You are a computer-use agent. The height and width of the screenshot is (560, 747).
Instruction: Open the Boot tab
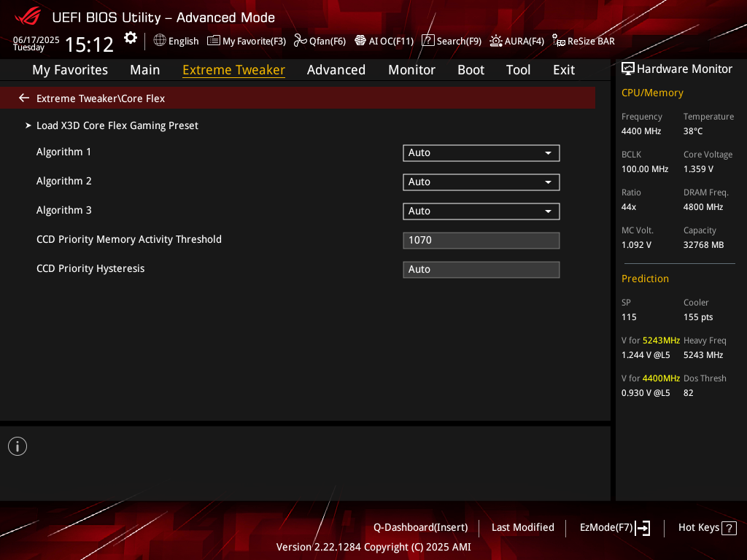[x=471, y=70]
